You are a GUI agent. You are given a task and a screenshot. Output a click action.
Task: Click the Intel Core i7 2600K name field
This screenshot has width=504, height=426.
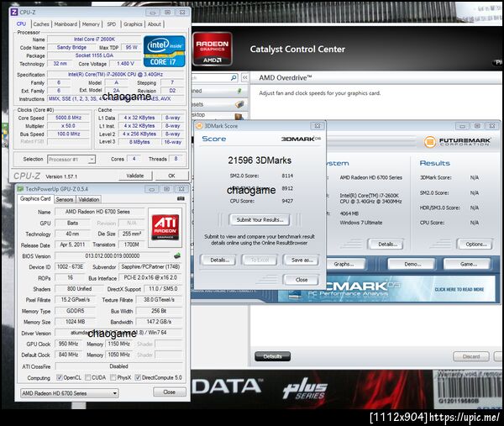point(94,39)
